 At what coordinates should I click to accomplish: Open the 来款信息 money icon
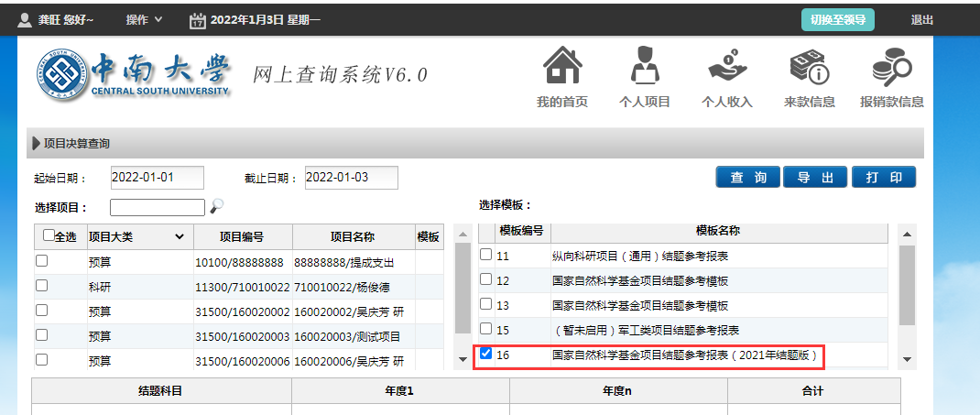[x=810, y=66]
